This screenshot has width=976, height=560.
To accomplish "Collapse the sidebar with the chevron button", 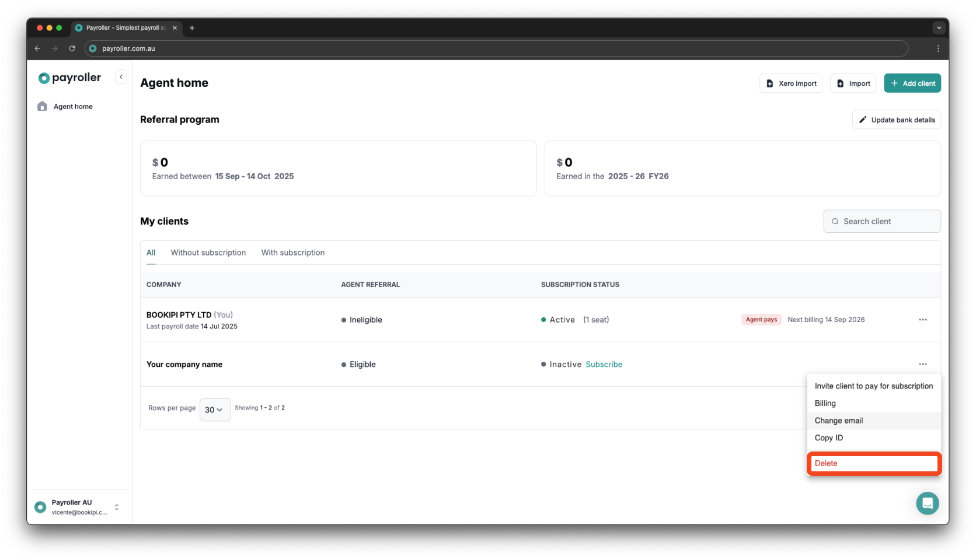I will [121, 77].
